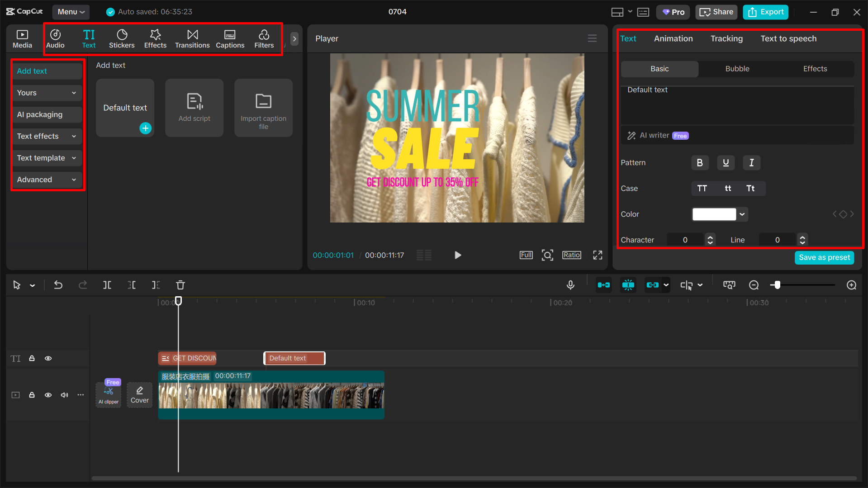The image size is (868, 488).
Task: Mute the video track audio
Action: (64, 395)
